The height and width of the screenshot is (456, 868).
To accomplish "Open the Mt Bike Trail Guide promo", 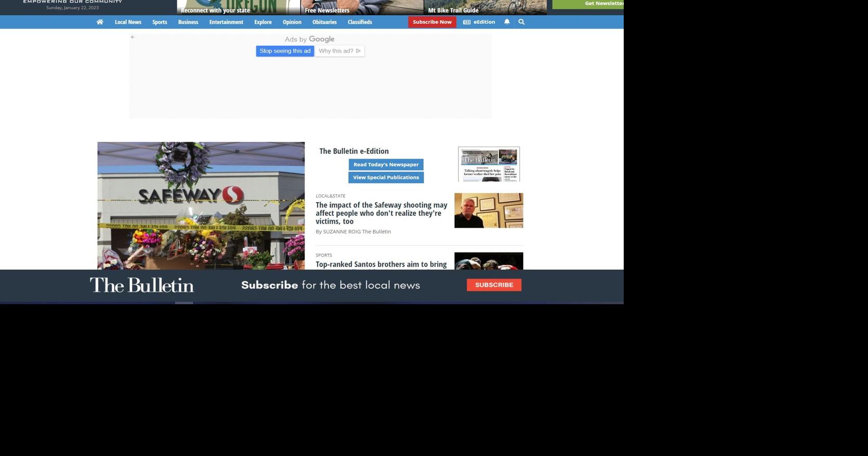I will click(x=485, y=7).
